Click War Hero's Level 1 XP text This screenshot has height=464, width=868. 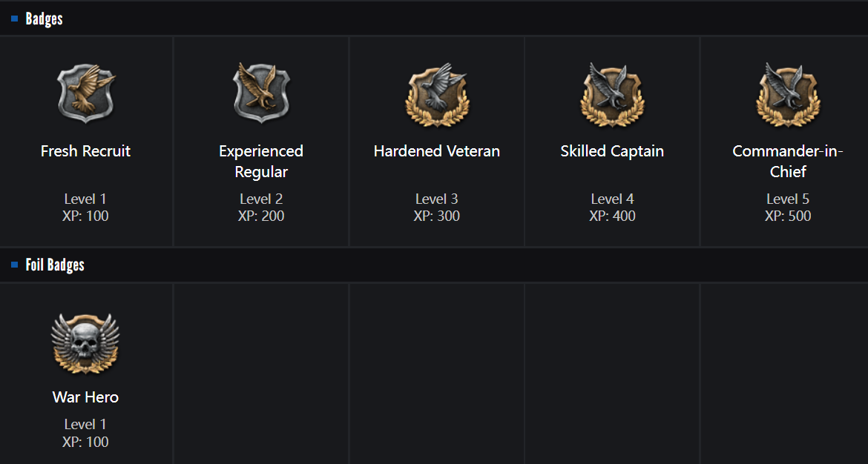(x=85, y=434)
